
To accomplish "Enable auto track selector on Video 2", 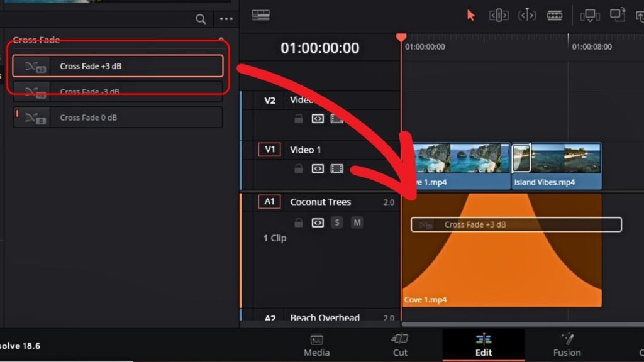I will [x=318, y=117].
